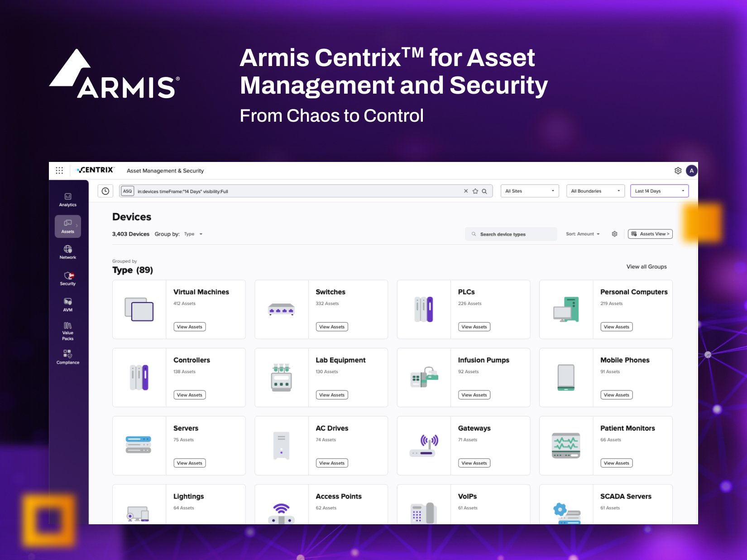Open Analytics in sidebar

tap(68, 199)
